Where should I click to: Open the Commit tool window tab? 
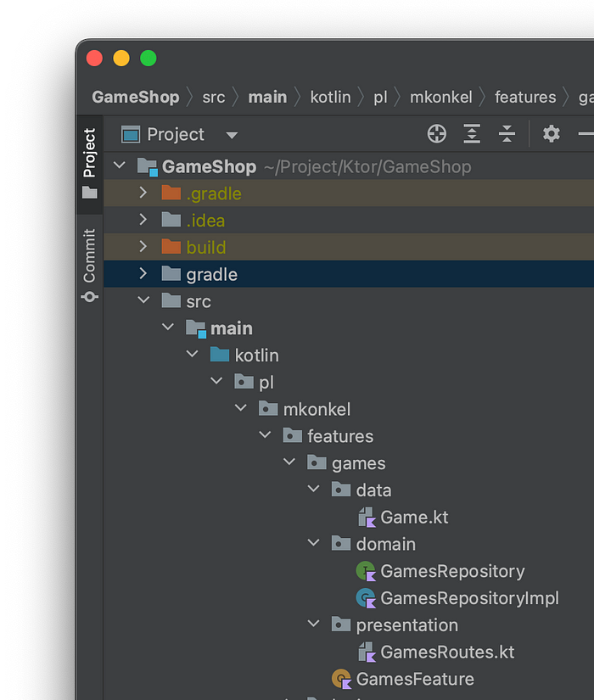90,266
